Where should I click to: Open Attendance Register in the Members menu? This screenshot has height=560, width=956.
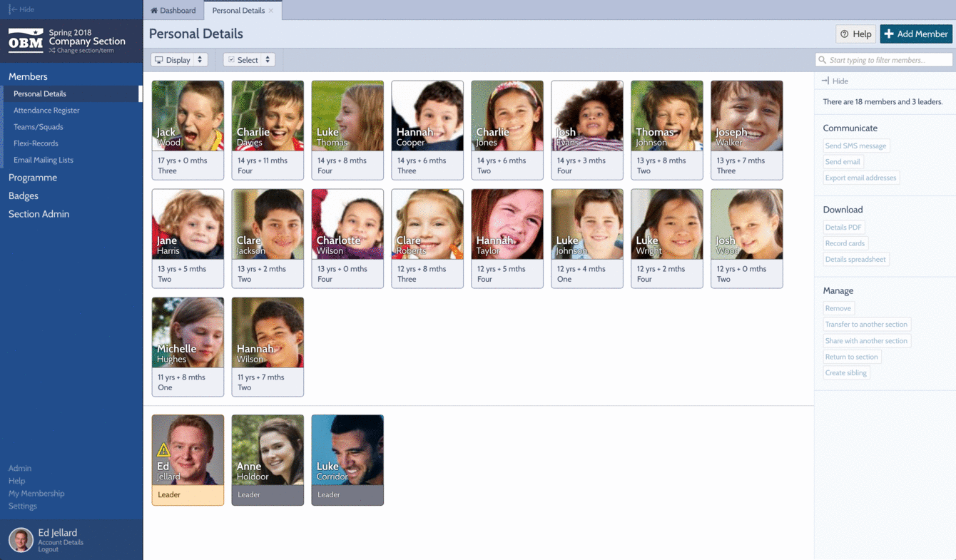point(46,111)
